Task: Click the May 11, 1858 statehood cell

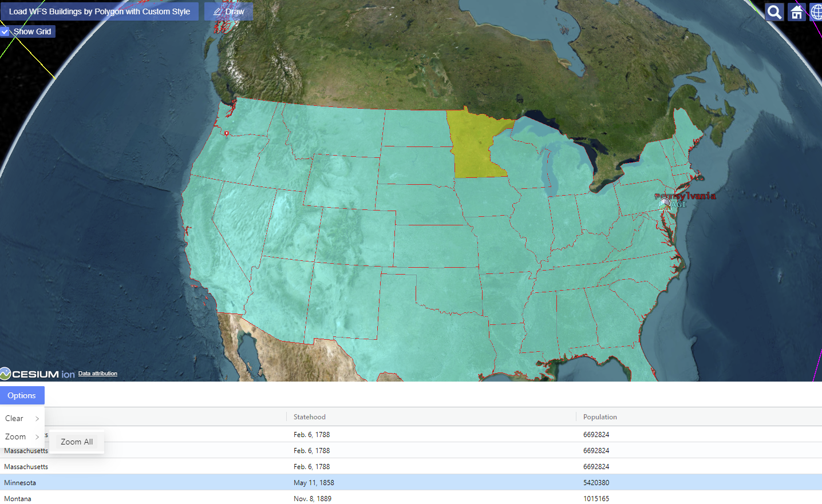Action: click(314, 483)
